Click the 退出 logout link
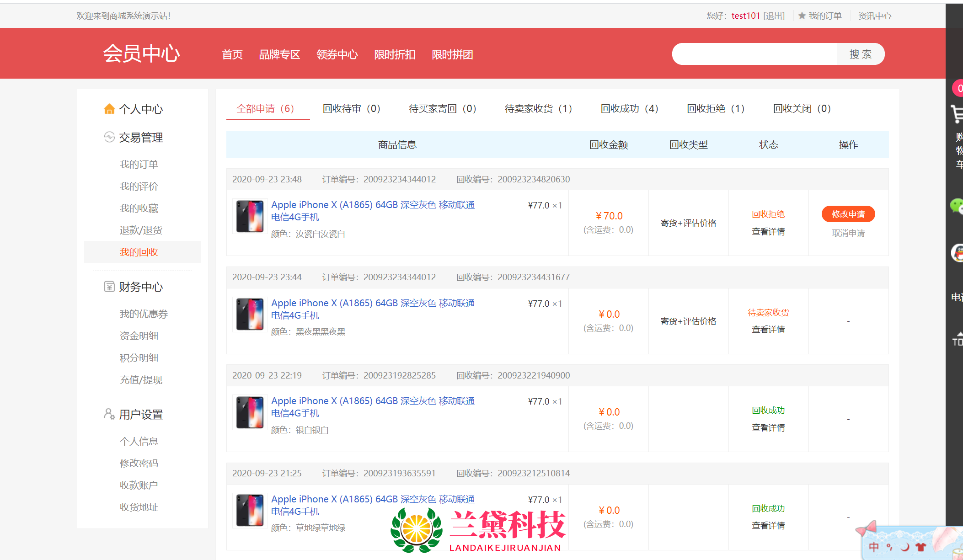Screen dimensions: 963x560 click(774, 16)
